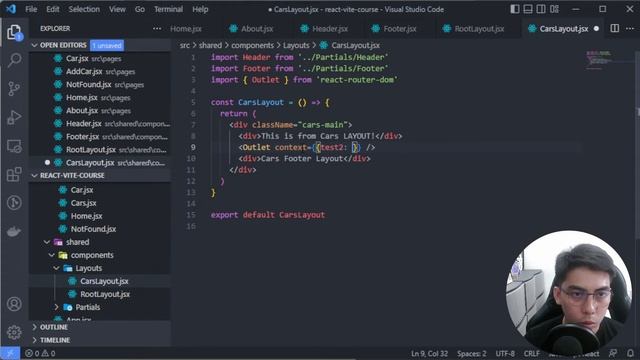Toggle secondary side bar layout icon
640x360 pixels.
tap(541, 9)
